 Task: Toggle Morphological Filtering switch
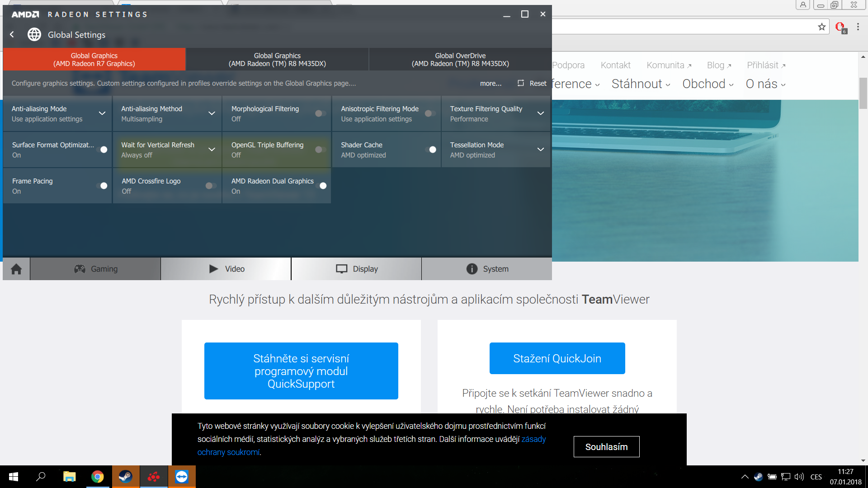click(321, 113)
